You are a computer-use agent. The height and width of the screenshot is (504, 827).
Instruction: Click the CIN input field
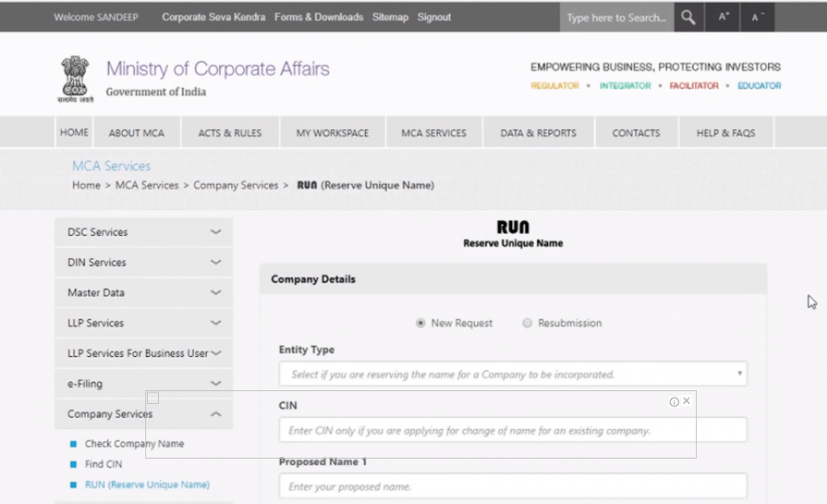[x=513, y=430]
